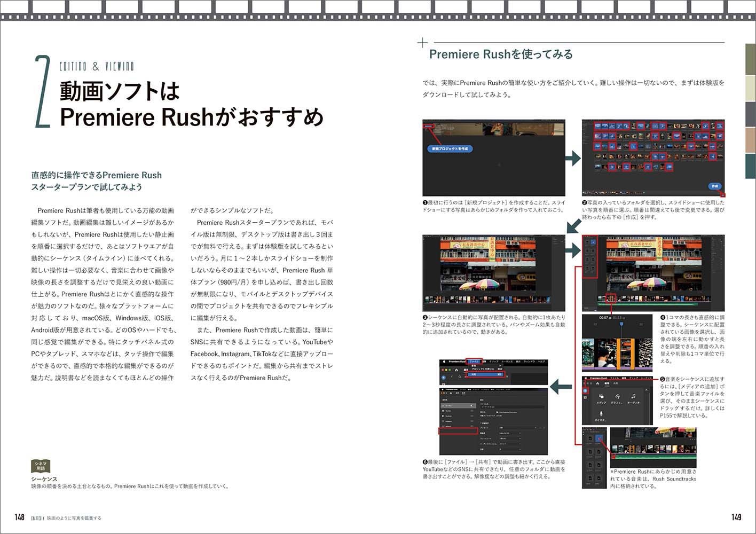Open the ファイル menu in menu bar
Screen dimensions: 756x534
click(x=474, y=362)
